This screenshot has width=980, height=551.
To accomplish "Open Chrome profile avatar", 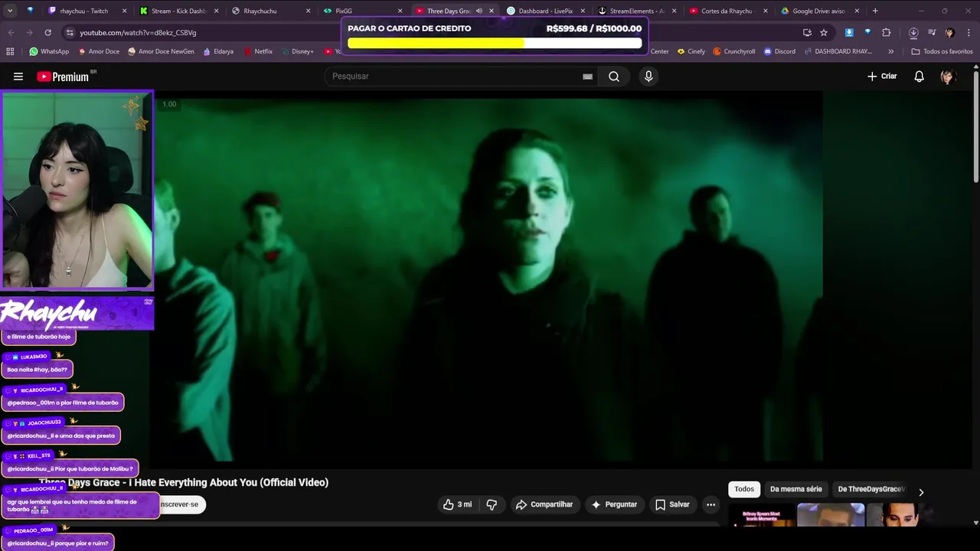I will (949, 33).
